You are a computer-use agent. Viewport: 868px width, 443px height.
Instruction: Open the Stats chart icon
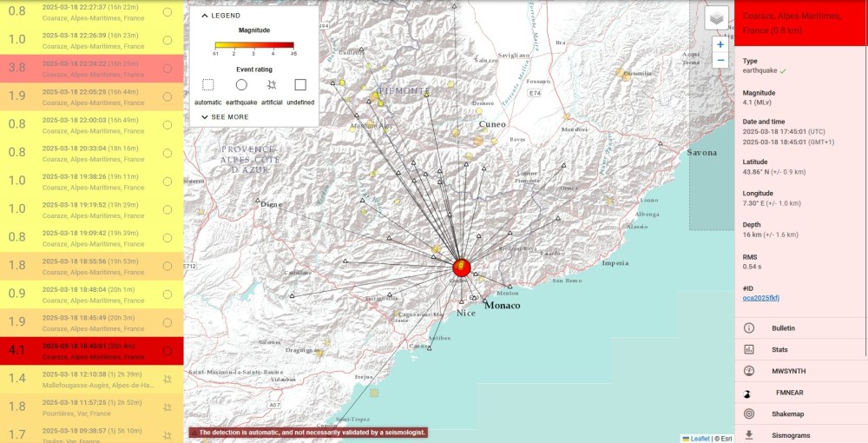pos(749,349)
